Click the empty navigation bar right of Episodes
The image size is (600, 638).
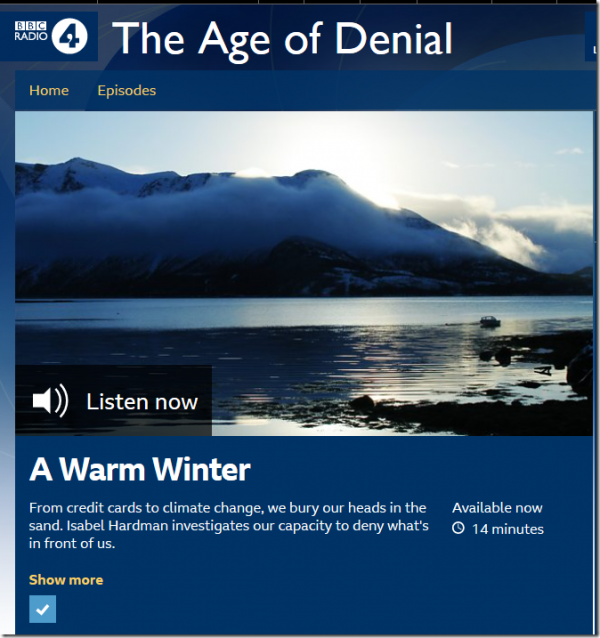(374, 90)
